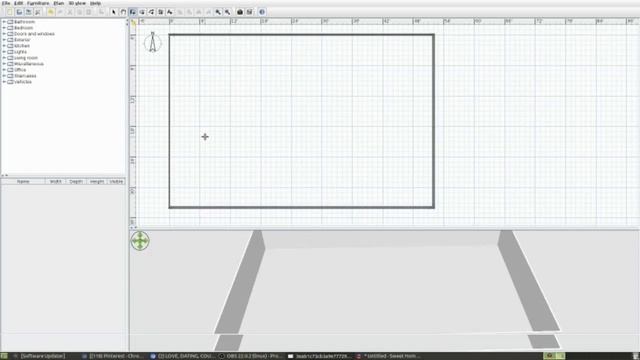Click the Zoom in magnifier icon
The height and width of the screenshot is (360, 640).
coord(218,12)
